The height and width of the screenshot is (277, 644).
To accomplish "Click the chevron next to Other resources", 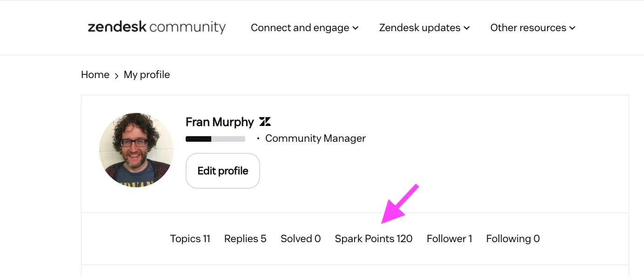I will click(572, 28).
